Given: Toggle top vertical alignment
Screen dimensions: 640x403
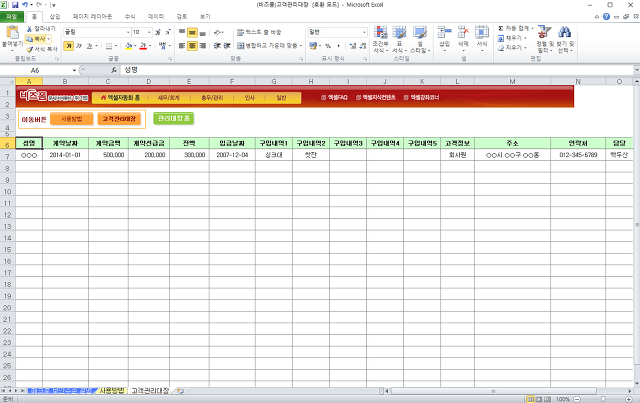Looking at the screenshot, I should click(x=182, y=32).
